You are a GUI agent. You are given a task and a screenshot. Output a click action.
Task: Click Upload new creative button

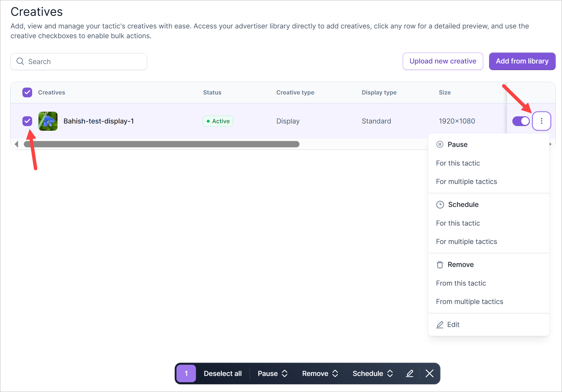pyautogui.click(x=443, y=61)
